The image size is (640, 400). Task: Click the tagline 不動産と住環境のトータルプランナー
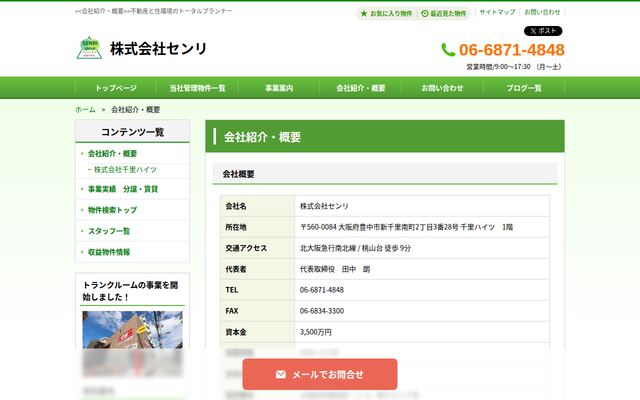point(181,11)
